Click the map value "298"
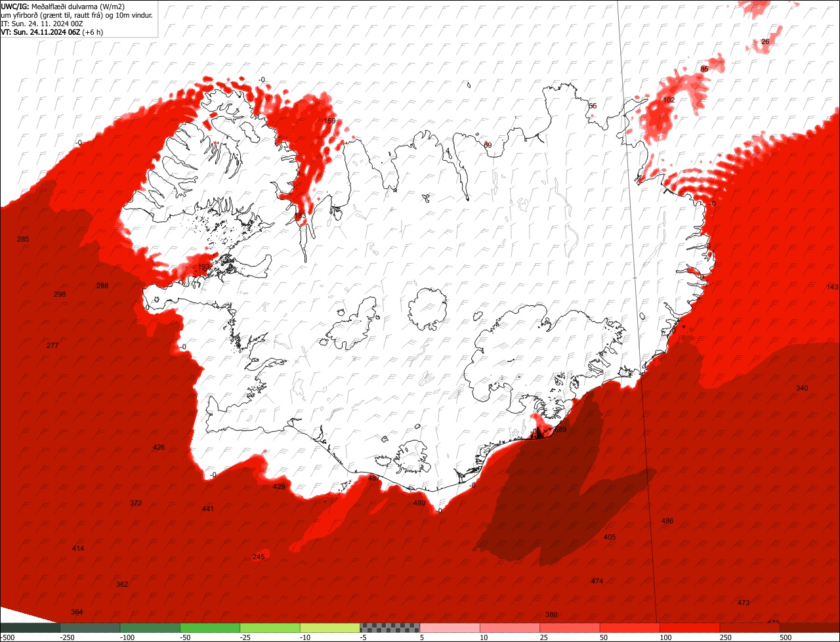The width and height of the screenshot is (840, 642). click(x=60, y=294)
